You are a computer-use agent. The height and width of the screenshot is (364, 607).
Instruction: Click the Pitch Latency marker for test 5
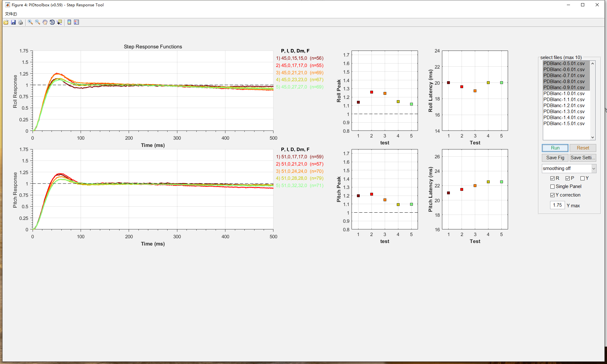coord(501,182)
